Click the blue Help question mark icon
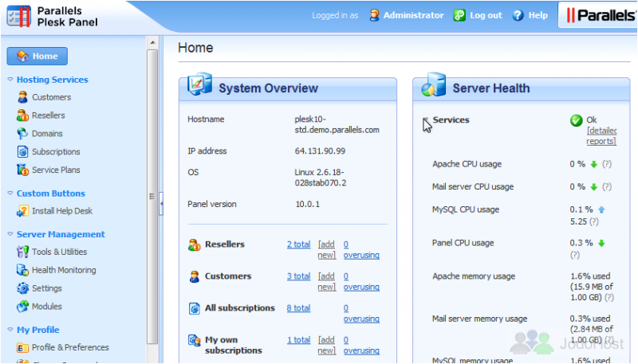 point(518,15)
